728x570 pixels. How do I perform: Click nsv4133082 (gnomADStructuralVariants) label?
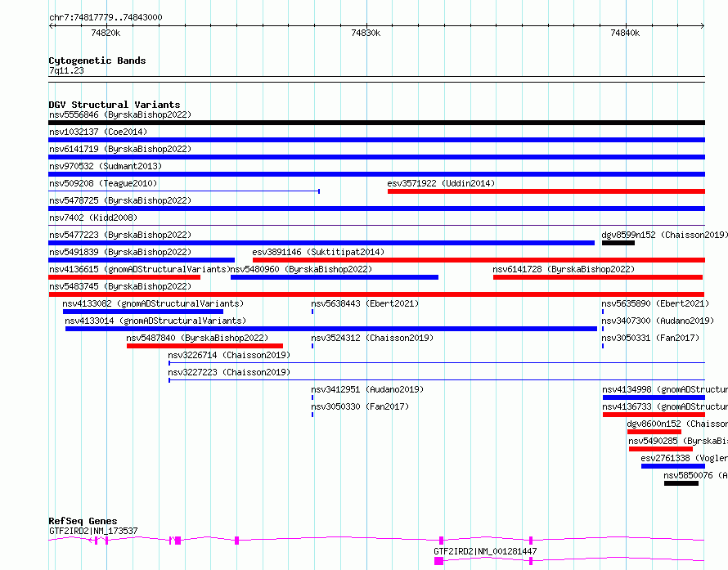153,303
